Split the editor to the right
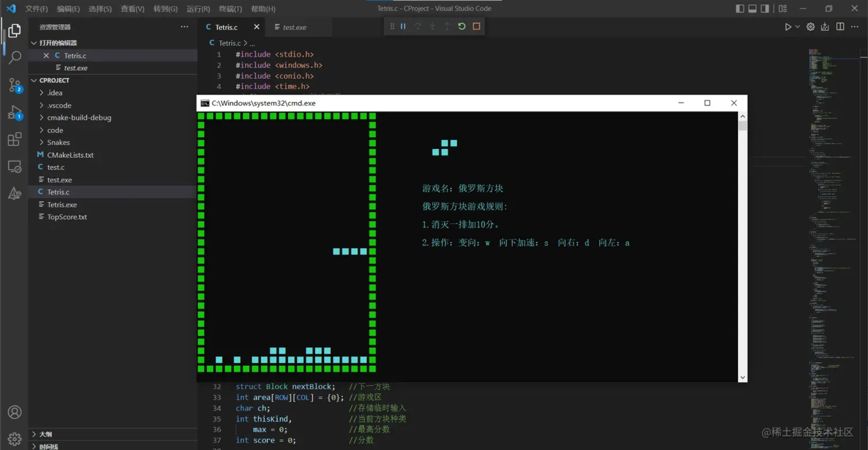The image size is (868, 450). [x=840, y=27]
